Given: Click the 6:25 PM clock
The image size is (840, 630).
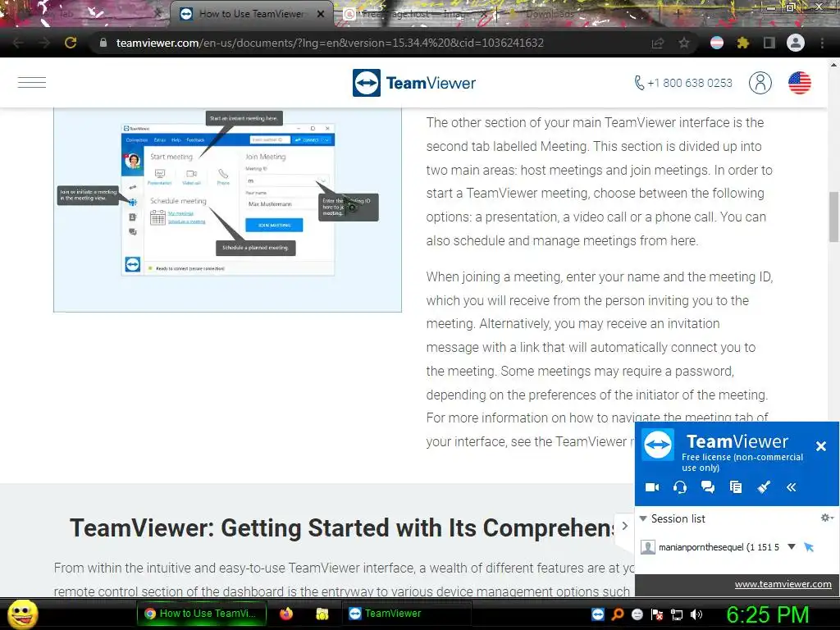Looking at the screenshot, I should pyautogui.click(x=767, y=614).
